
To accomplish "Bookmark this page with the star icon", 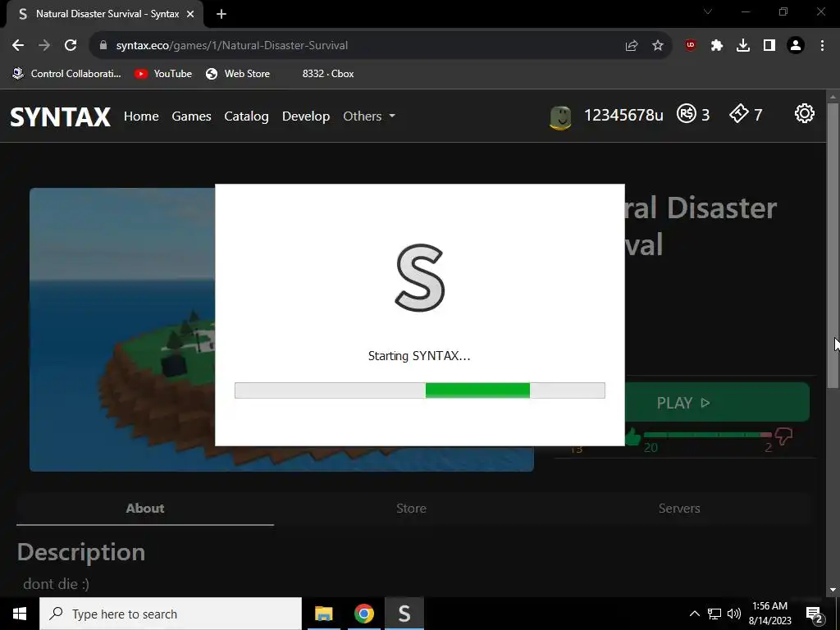I will click(x=658, y=46).
